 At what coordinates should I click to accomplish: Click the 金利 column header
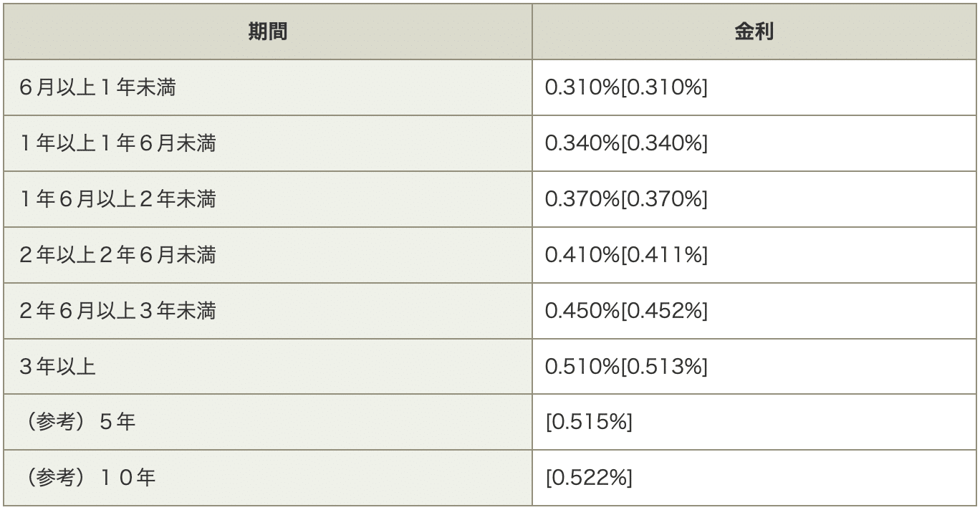click(754, 32)
